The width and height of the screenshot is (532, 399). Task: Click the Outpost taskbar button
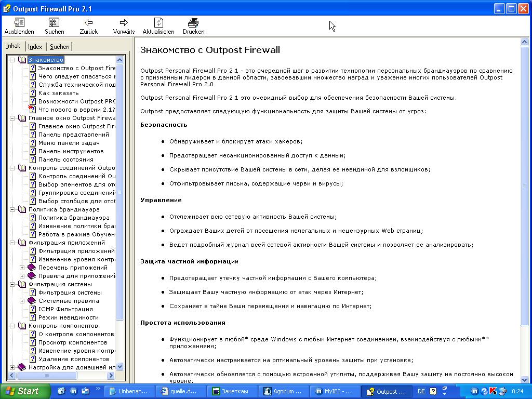386,392
